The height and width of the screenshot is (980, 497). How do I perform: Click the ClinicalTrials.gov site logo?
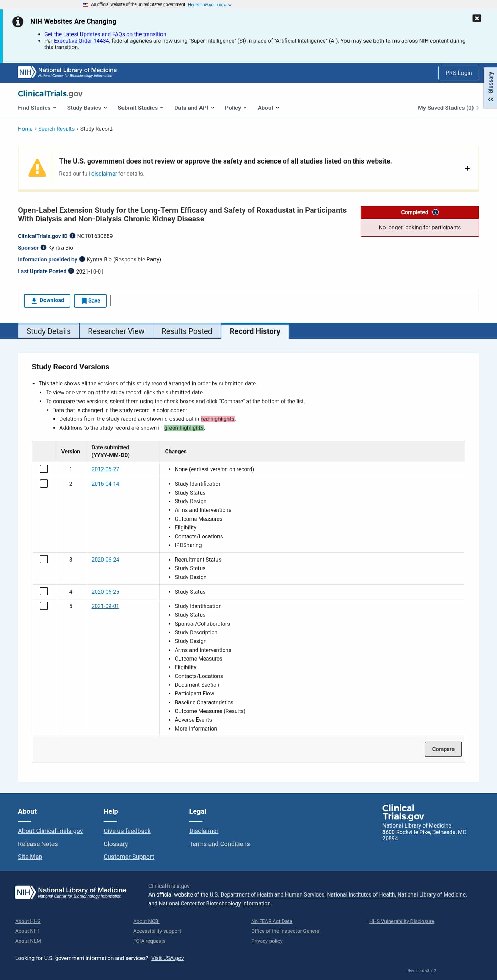coord(50,93)
